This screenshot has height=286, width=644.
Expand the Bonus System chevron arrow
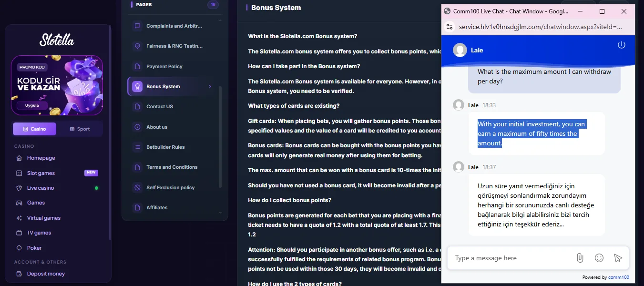pos(210,87)
